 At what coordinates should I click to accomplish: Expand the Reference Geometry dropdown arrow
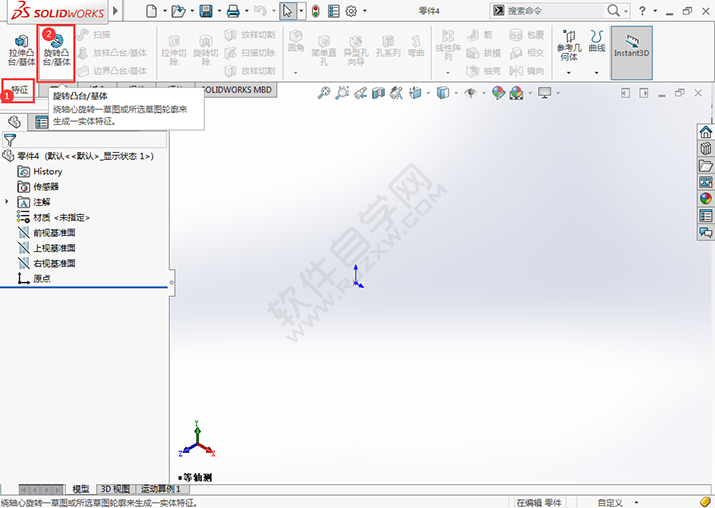pos(569,73)
